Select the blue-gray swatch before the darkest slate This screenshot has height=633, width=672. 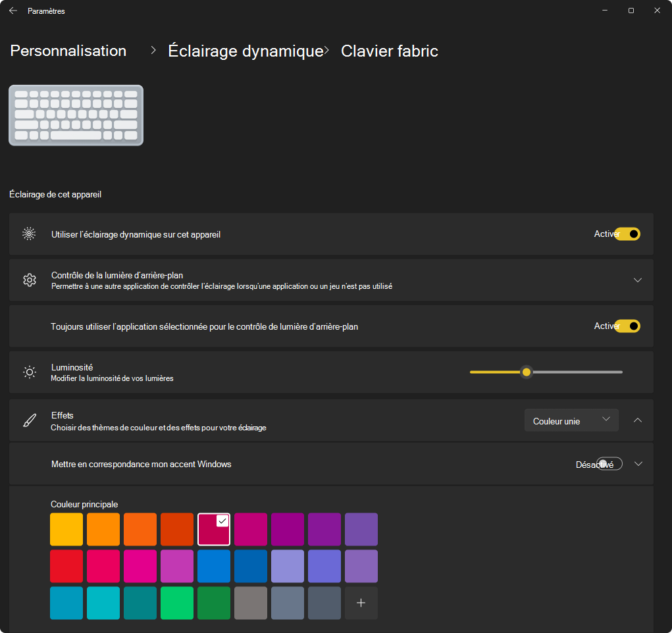288,603
